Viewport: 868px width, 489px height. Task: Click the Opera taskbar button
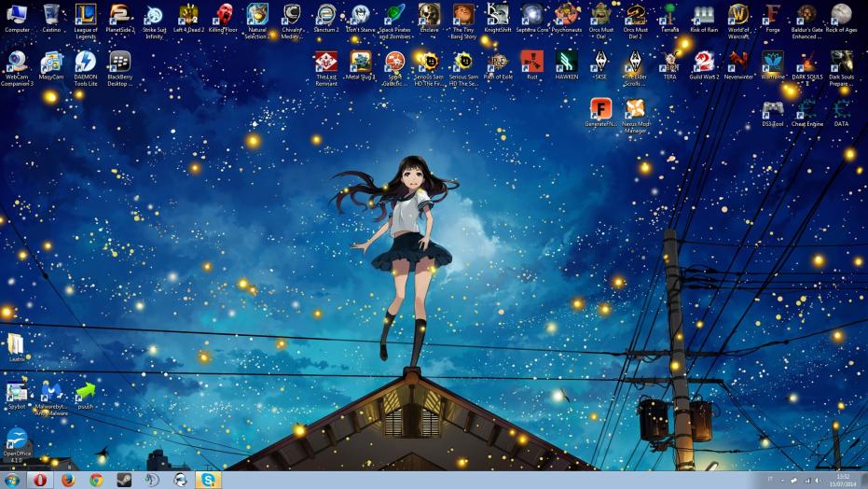39,481
